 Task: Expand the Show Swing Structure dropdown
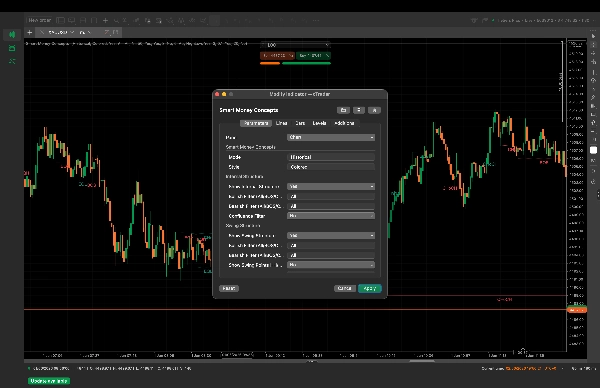[331, 236]
